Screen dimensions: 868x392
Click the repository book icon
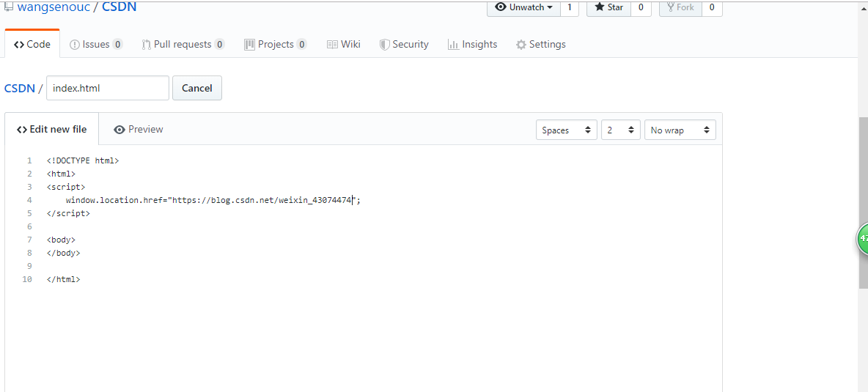pos(8,7)
